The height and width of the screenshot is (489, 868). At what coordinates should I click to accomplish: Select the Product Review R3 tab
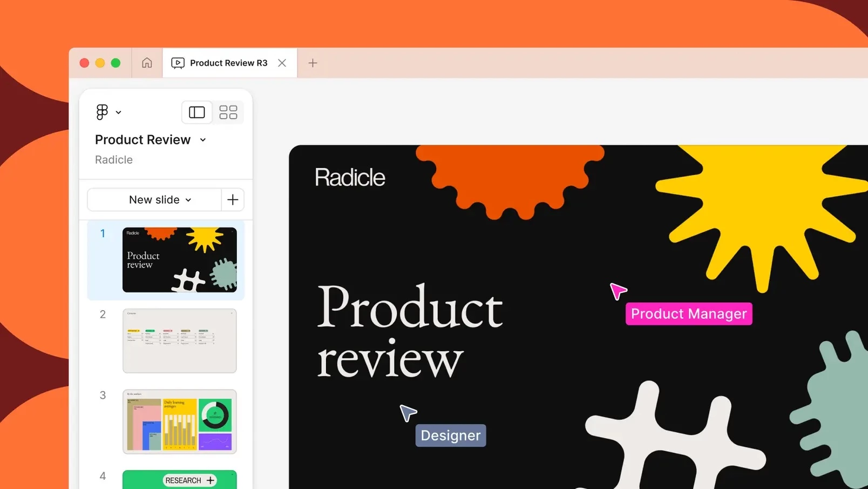tap(228, 63)
